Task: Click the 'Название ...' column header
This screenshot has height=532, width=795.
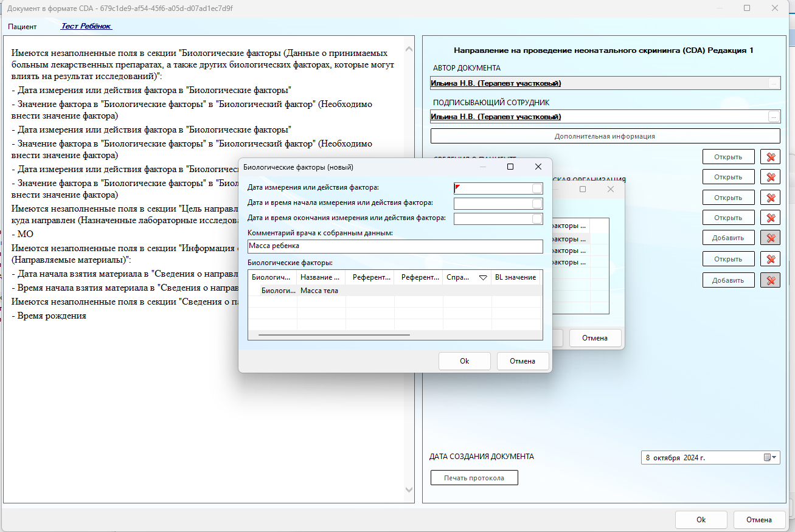Action: click(321, 277)
